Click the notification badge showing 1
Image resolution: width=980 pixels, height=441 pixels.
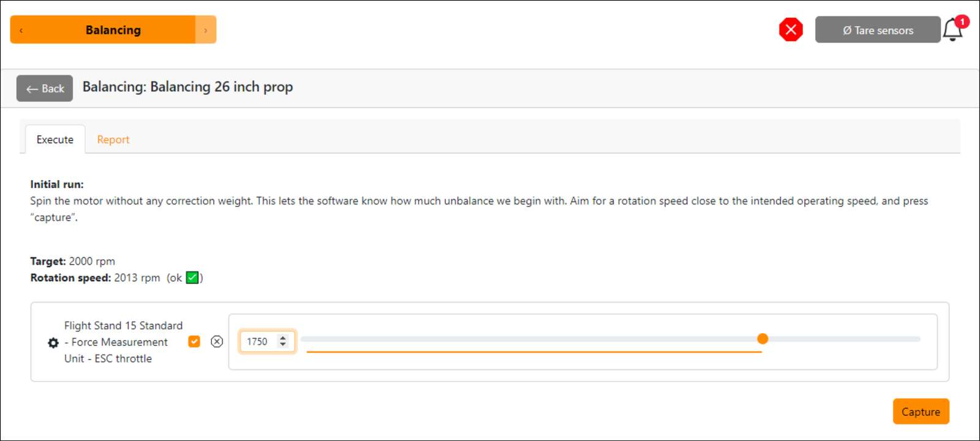[x=962, y=21]
